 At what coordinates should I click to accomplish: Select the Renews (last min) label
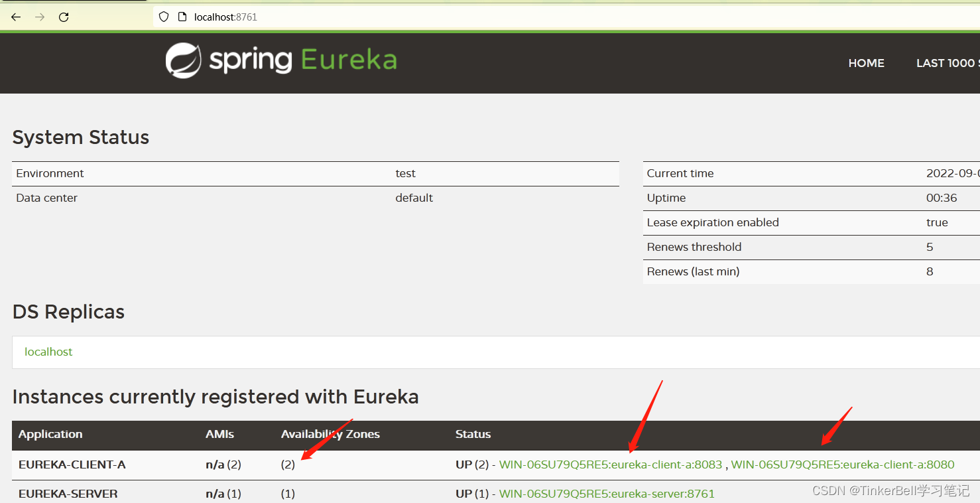click(x=693, y=271)
